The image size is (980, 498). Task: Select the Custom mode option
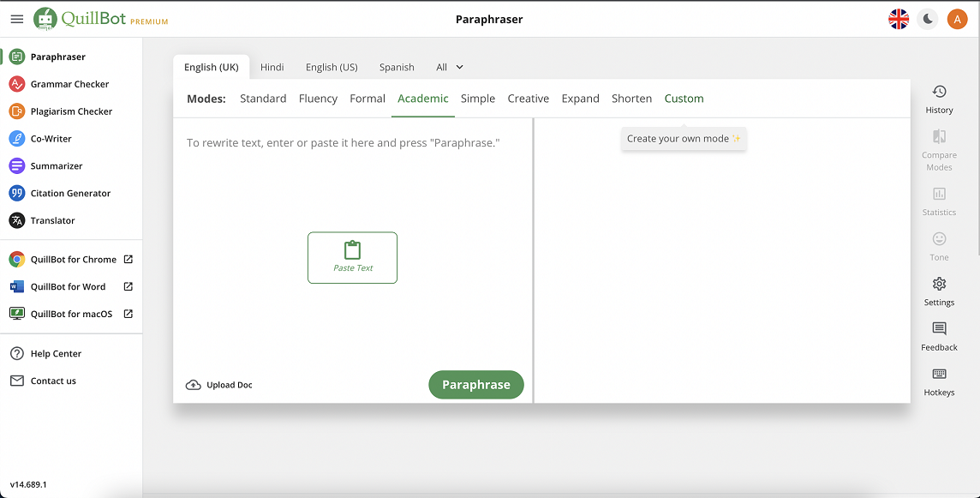[x=684, y=99]
